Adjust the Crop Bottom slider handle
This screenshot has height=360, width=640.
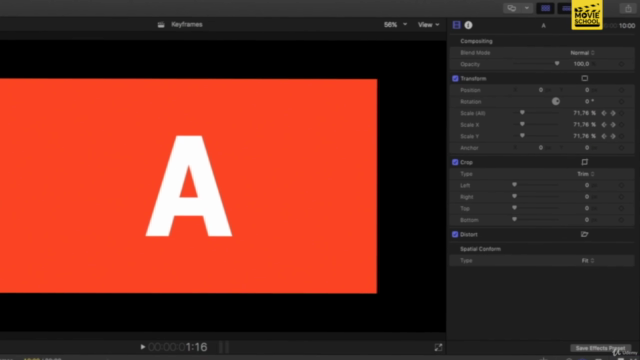(514, 219)
